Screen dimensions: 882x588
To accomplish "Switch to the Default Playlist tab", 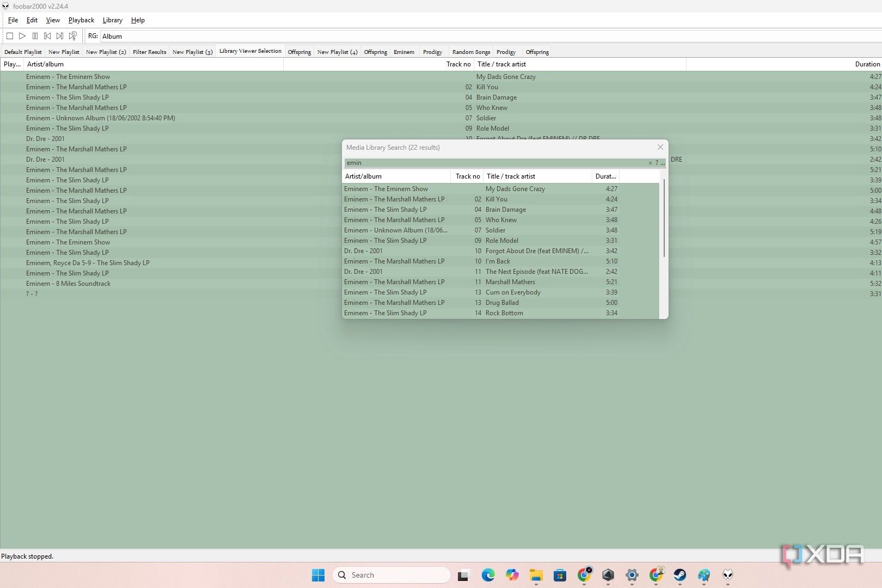I will (23, 52).
